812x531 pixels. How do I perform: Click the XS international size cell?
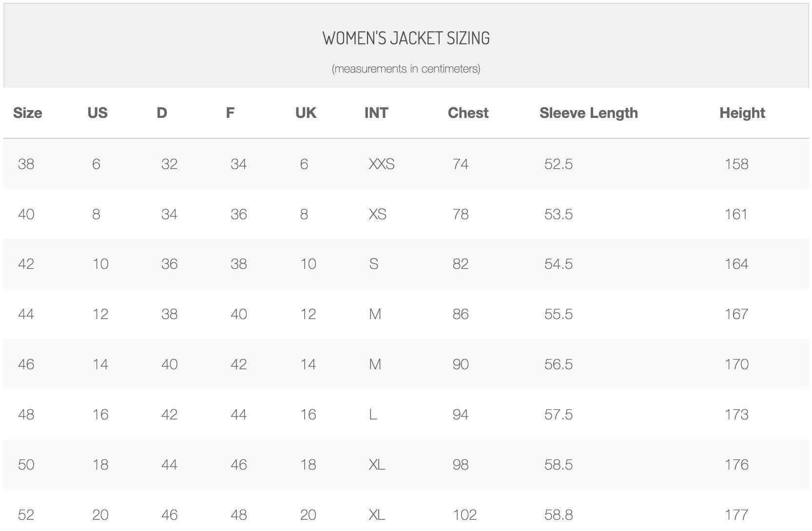click(378, 214)
